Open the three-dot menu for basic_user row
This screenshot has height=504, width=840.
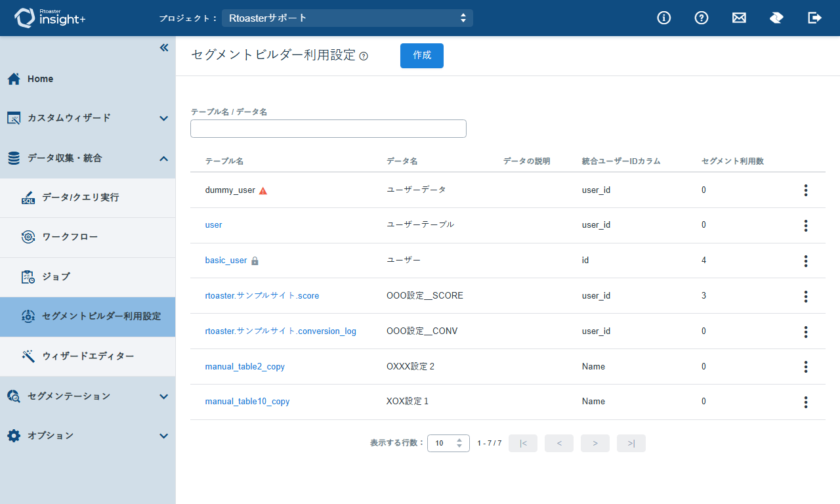pos(805,261)
